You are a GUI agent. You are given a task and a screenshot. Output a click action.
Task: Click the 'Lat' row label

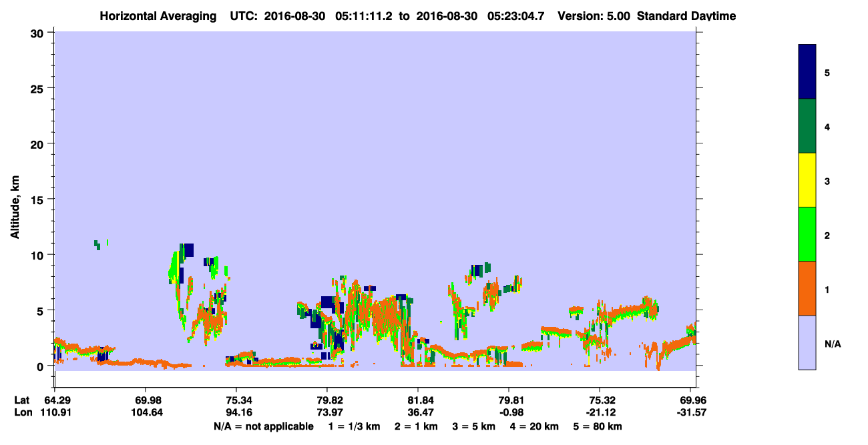[x=22, y=400]
